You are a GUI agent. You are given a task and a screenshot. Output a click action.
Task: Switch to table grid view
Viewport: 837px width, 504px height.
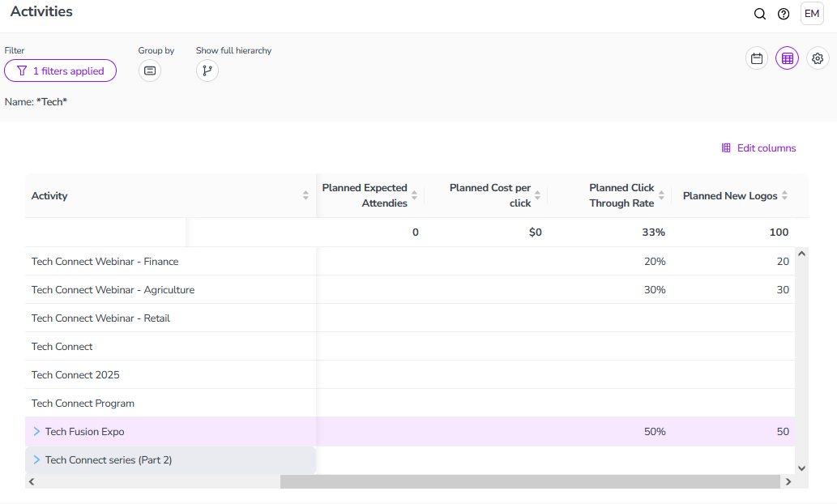787,58
